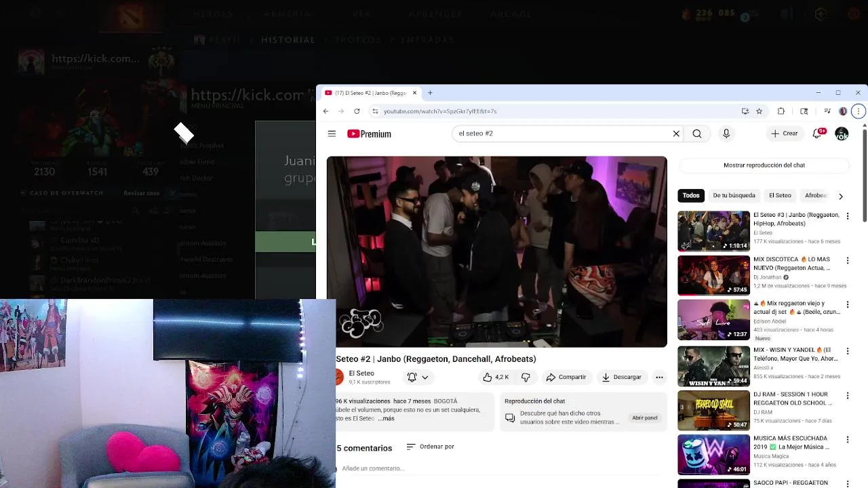Viewport: 868px width, 488px height.
Task: Open Ordenar por comments sorting dropdown
Action: (x=430, y=447)
